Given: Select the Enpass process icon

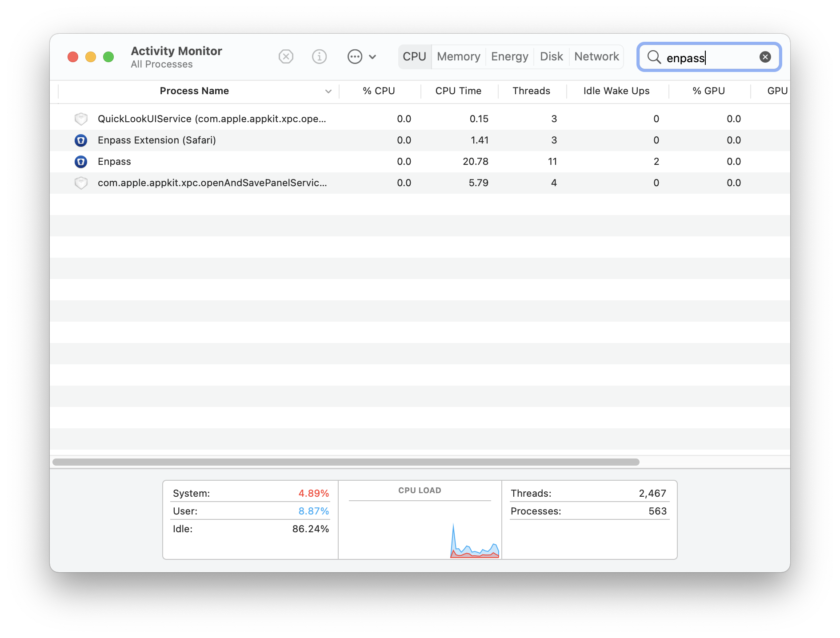Looking at the screenshot, I should tap(81, 162).
